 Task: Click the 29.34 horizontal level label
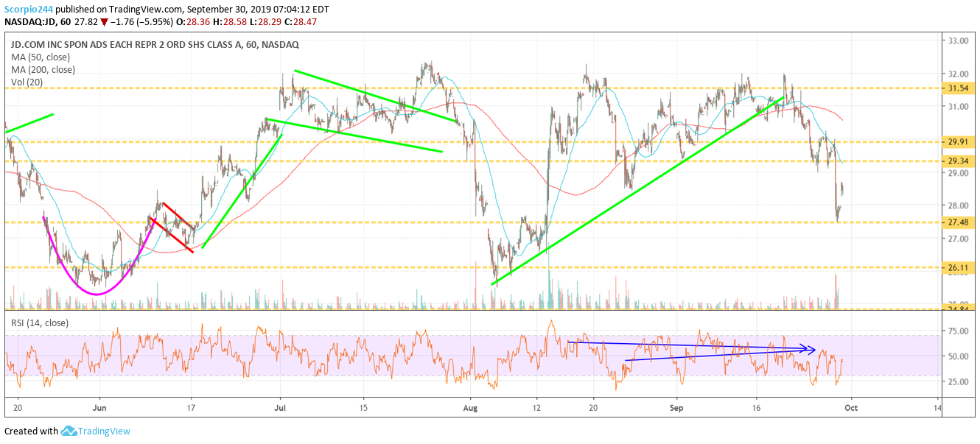click(959, 161)
